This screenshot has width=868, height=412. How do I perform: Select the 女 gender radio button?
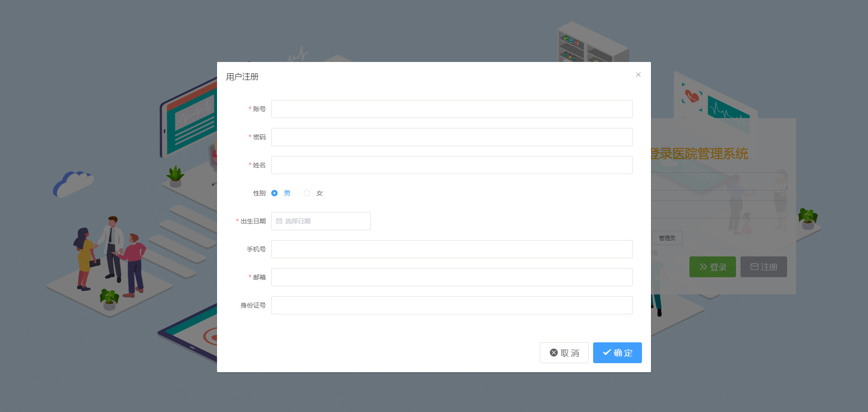(307, 193)
